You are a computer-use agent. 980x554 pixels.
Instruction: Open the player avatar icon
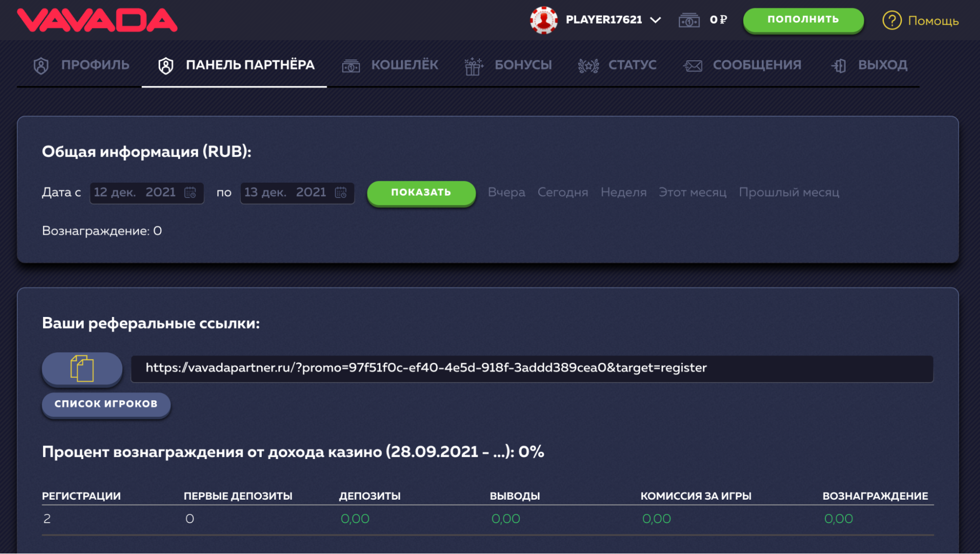click(544, 20)
